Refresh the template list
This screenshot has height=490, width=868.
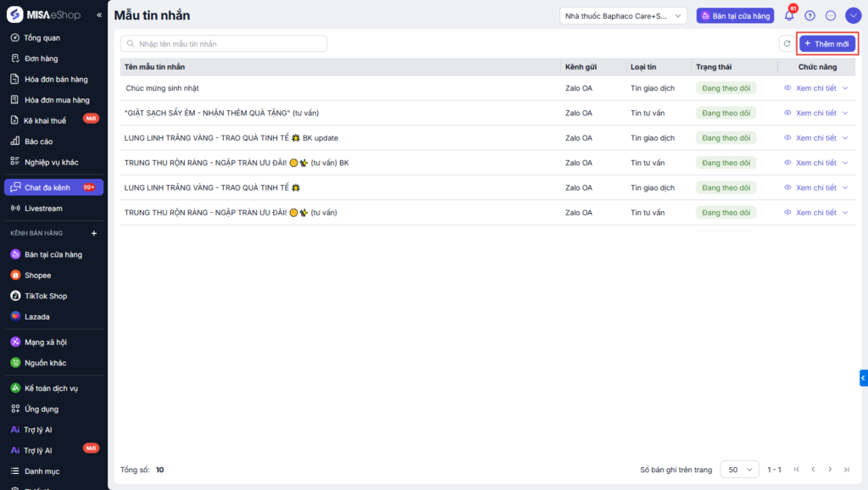tap(787, 44)
